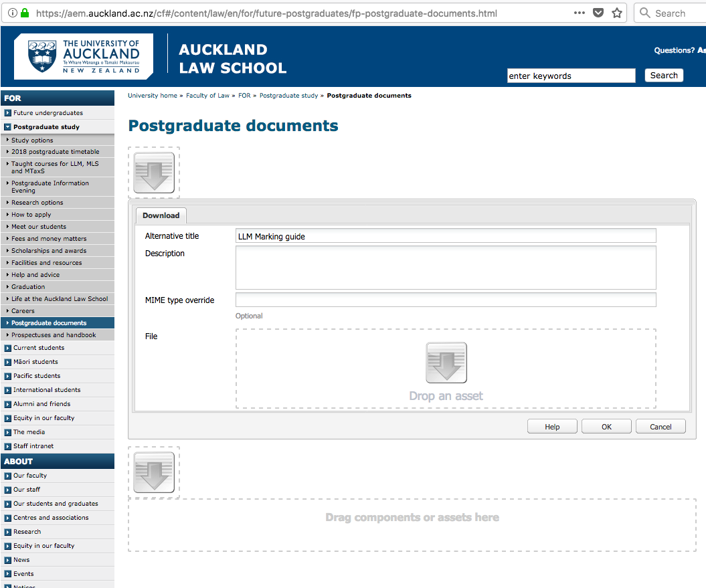Screen dimensions: 706x588
Task: Select the Download tab in the dialog
Action: point(161,215)
